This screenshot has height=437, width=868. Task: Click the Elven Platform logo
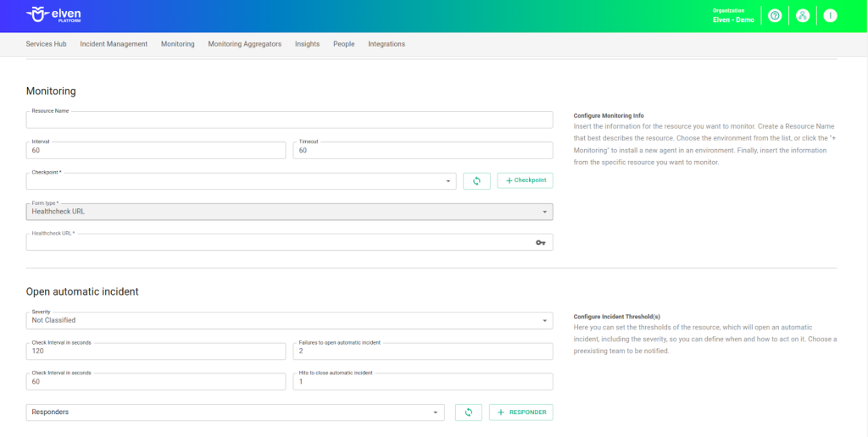click(x=54, y=15)
